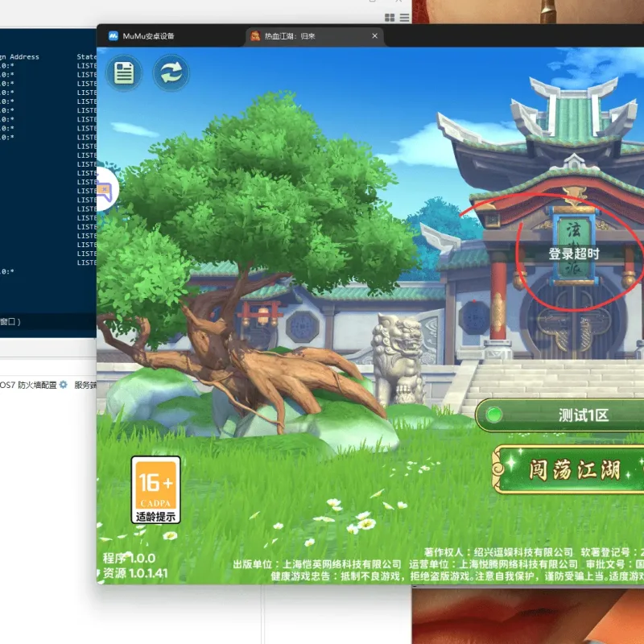The height and width of the screenshot is (644, 644).
Task: Click the 登录超时 message
Action: tap(574, 254)
